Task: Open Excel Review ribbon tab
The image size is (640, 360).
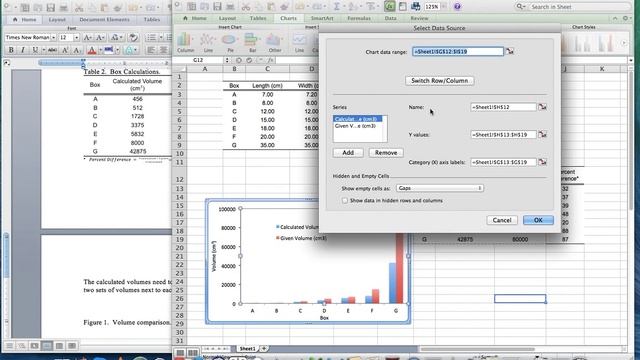Action: point(419,18)
